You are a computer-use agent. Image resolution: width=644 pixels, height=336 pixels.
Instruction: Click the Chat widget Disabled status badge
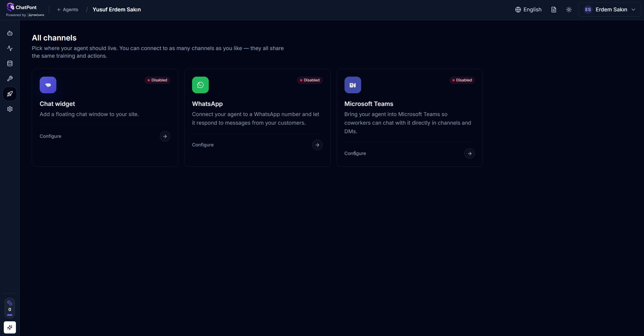point(157,80)
